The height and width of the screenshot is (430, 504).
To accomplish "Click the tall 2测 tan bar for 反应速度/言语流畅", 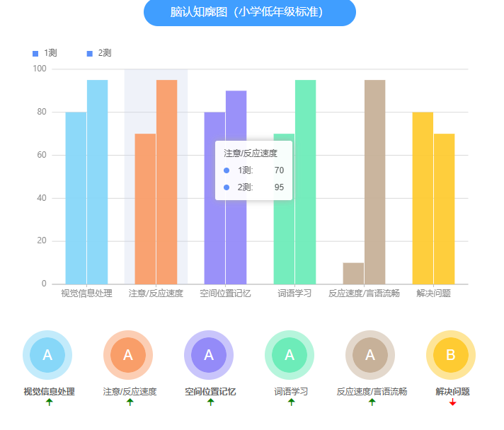I will tap(374, 182).
